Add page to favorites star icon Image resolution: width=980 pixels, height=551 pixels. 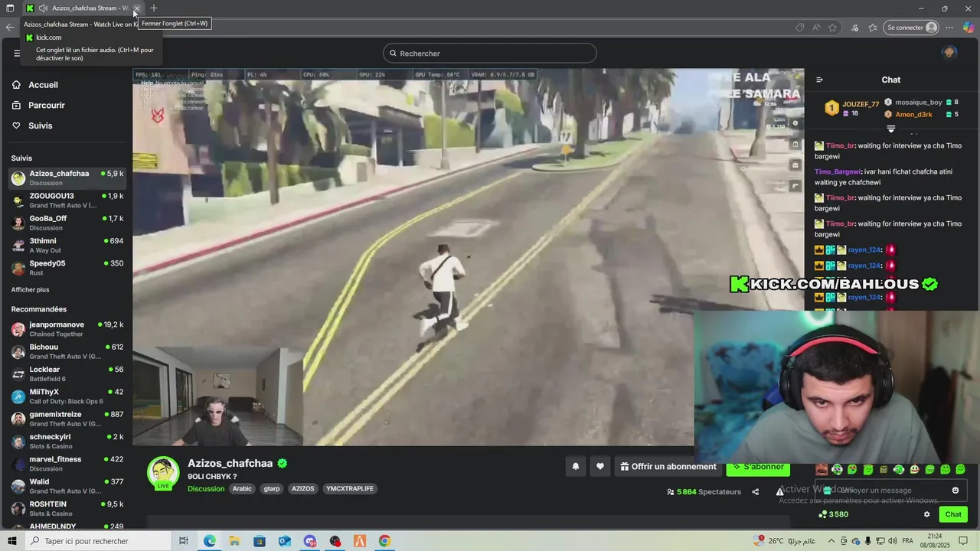tap(832, 28)
